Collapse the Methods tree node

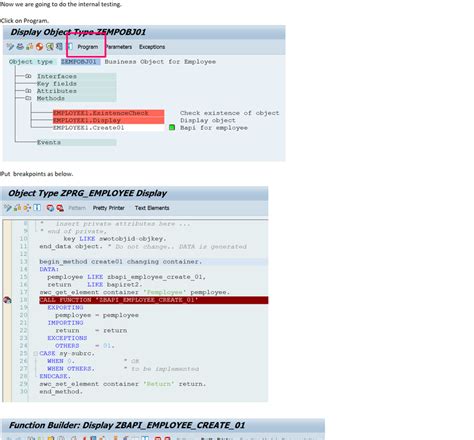pos(28,98)
